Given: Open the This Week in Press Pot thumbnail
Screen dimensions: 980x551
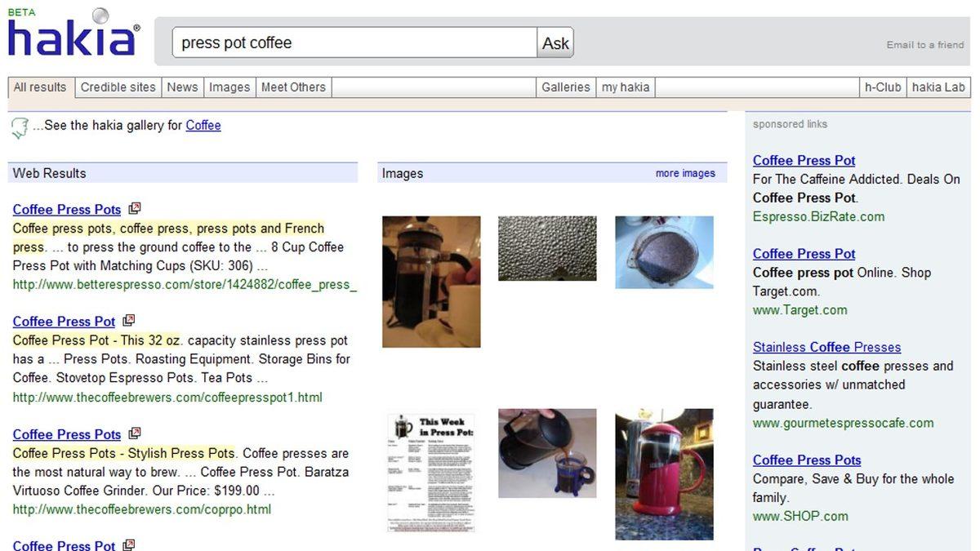Looking at the screenshot, I should (x=431, y=473).
